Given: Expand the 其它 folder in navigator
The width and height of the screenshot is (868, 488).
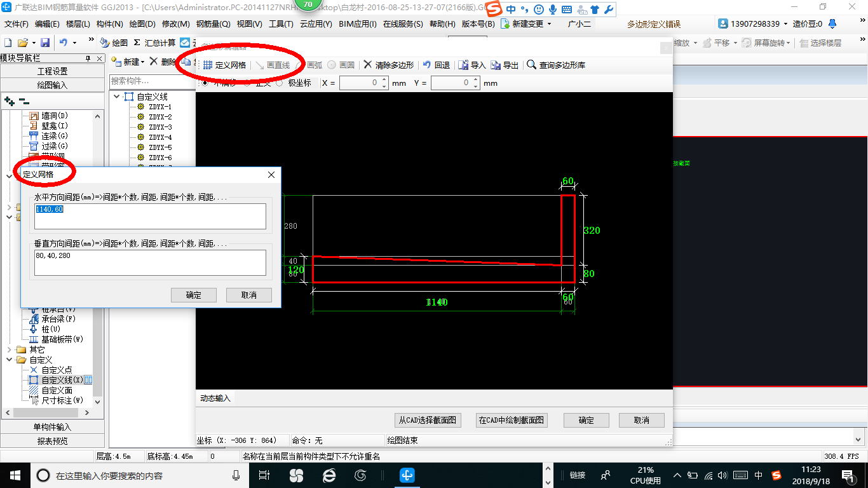Looking at the screenshot, I should point(9,349).
